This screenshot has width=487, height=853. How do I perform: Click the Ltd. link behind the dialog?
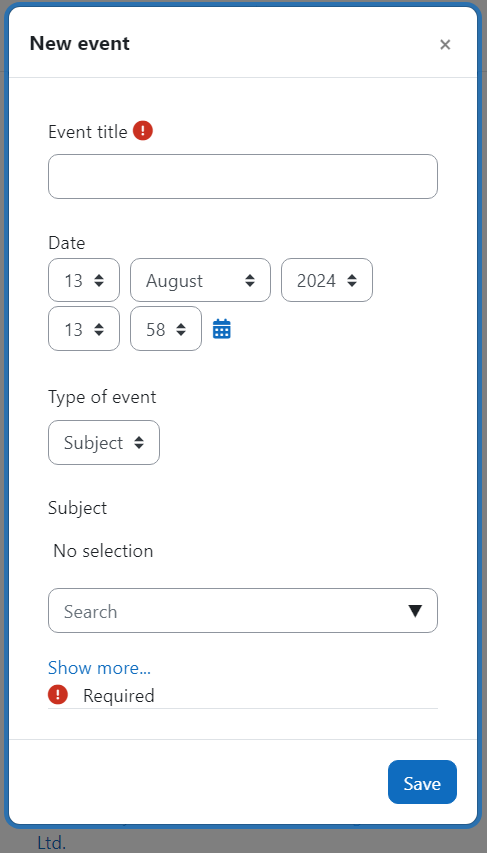tap(52, 843)
